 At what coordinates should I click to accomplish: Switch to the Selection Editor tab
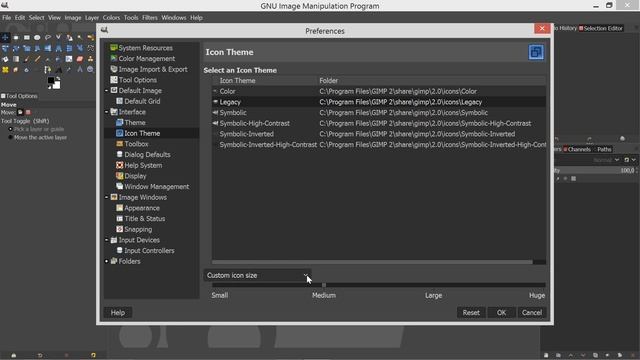[x=601, y=28]
